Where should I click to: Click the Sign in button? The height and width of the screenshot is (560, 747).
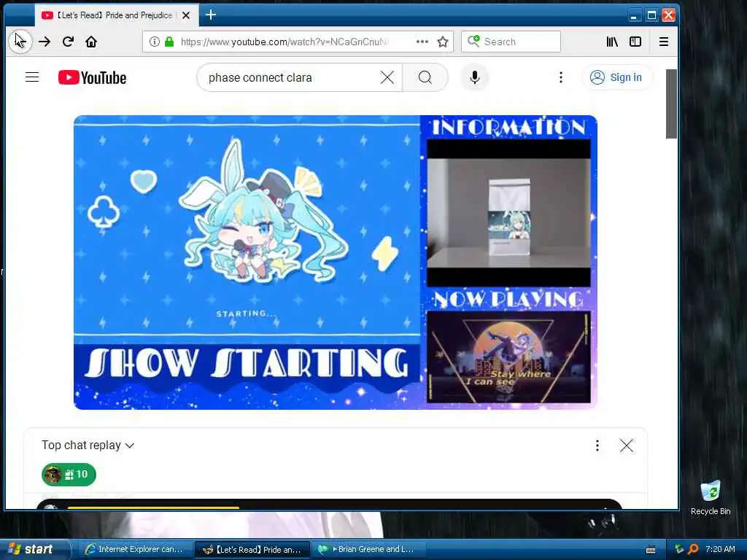616,77
